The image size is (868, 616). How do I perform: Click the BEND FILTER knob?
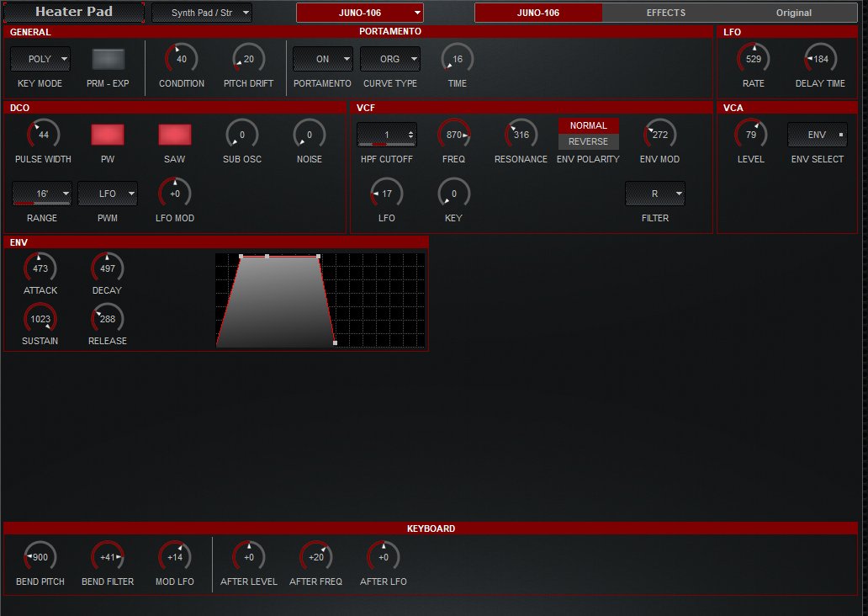point(108,557)
